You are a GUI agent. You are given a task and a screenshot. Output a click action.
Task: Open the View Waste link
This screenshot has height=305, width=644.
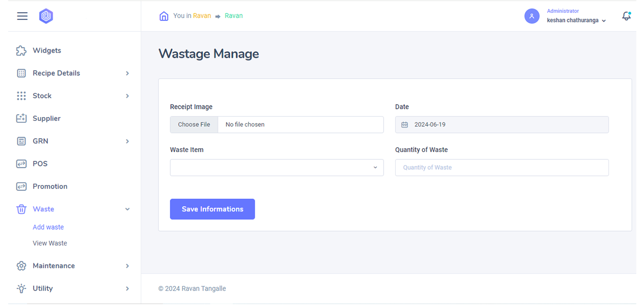coord(50,243)
